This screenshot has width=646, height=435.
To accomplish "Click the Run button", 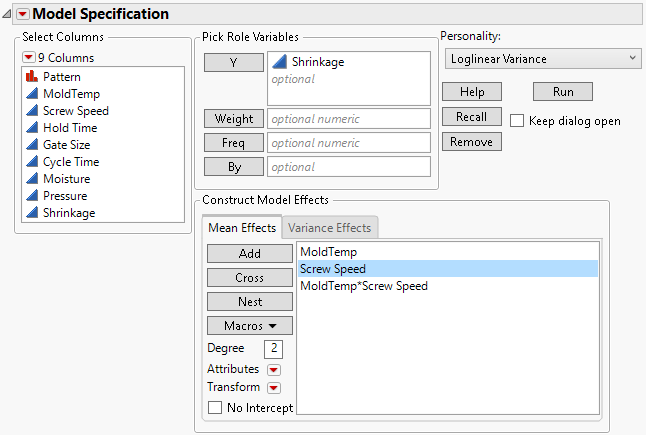I will [562, 91].
